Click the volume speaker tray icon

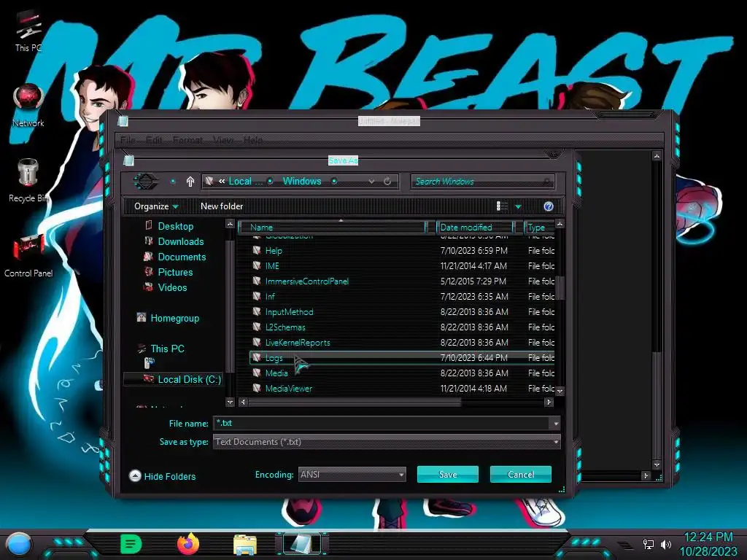665,544
